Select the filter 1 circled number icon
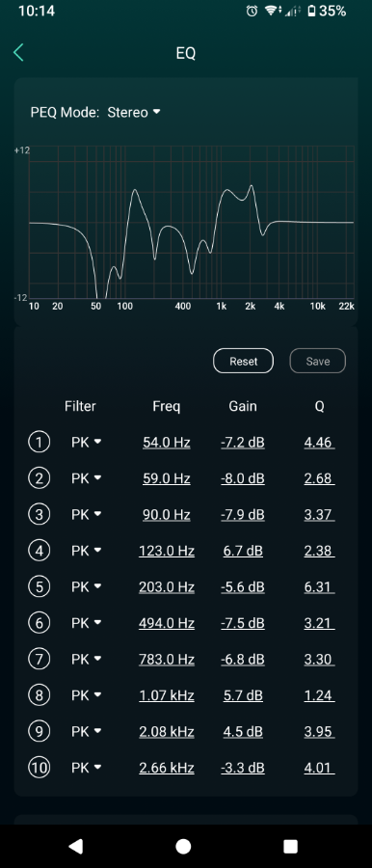The image size is (372, 868). coord(39,443)
